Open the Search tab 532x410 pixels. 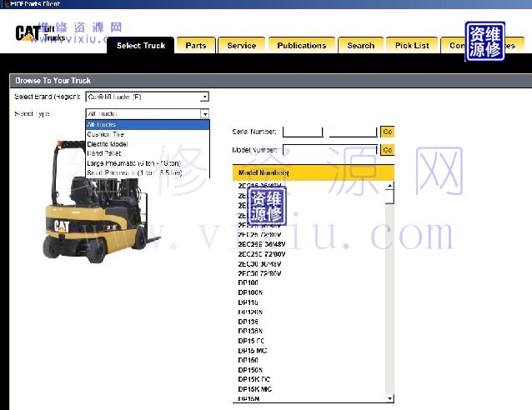tap(361, 46)
